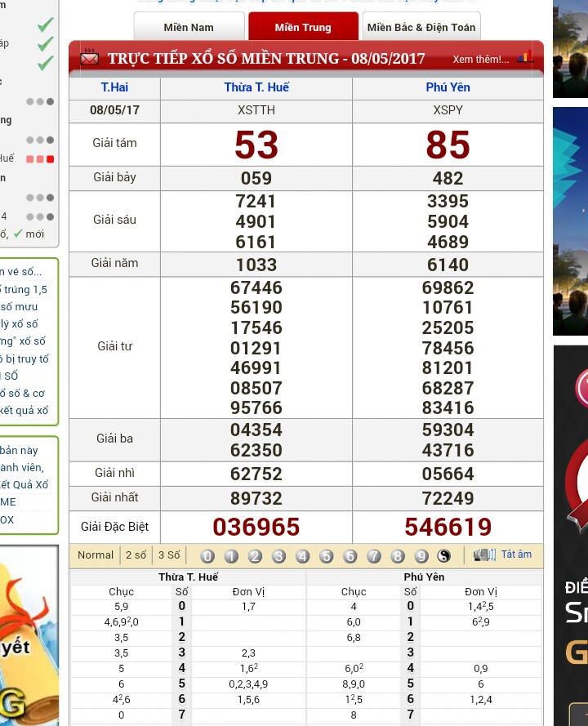Click the yin-yang filter icon
The height and width of the screenshot is (726, 588).
(444, 556)
